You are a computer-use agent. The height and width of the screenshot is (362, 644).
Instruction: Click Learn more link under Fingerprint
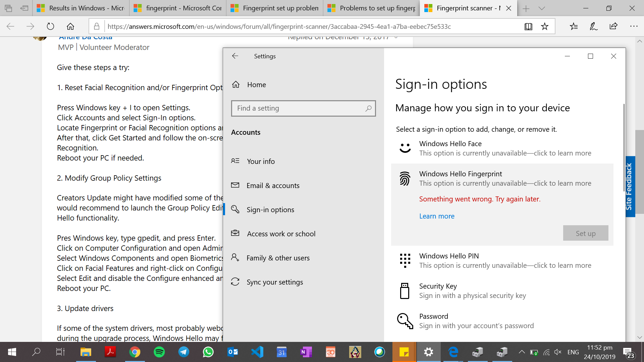click(x=437, y=216)
